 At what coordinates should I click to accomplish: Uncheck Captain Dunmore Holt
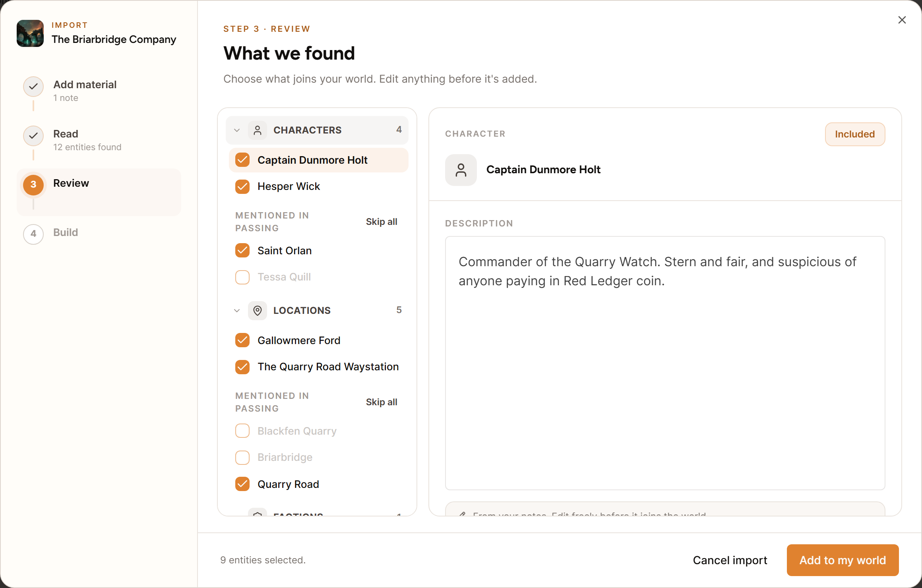tap(242, 160)
